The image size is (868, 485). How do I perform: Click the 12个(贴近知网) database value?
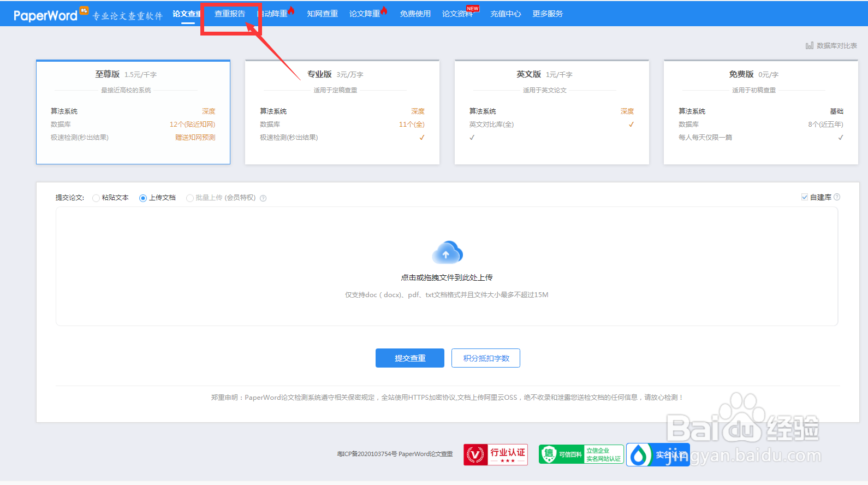tap(192, 125)
